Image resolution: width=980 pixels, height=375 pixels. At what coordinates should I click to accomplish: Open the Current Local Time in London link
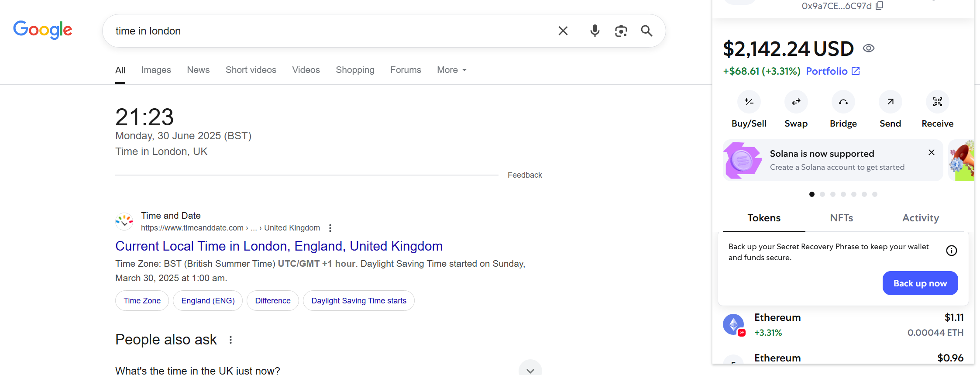[279, 246]
